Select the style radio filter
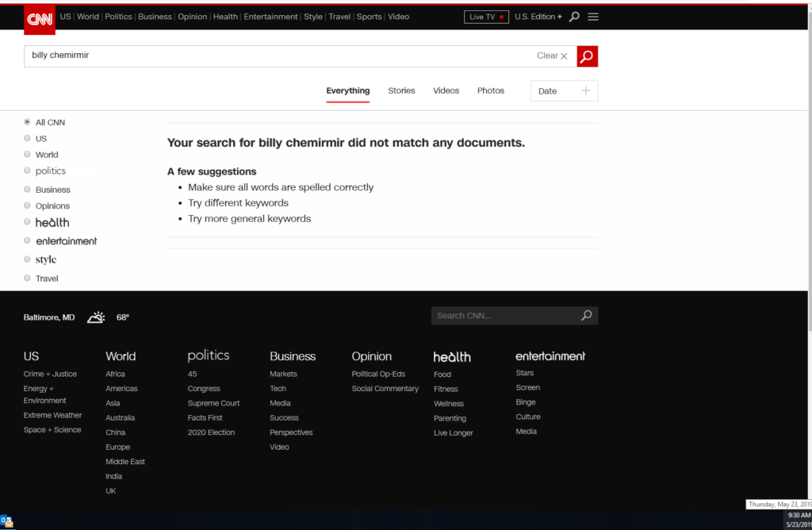Image resolution: width=812 pixels, height=530 pixels. click(x=28, y=259)
